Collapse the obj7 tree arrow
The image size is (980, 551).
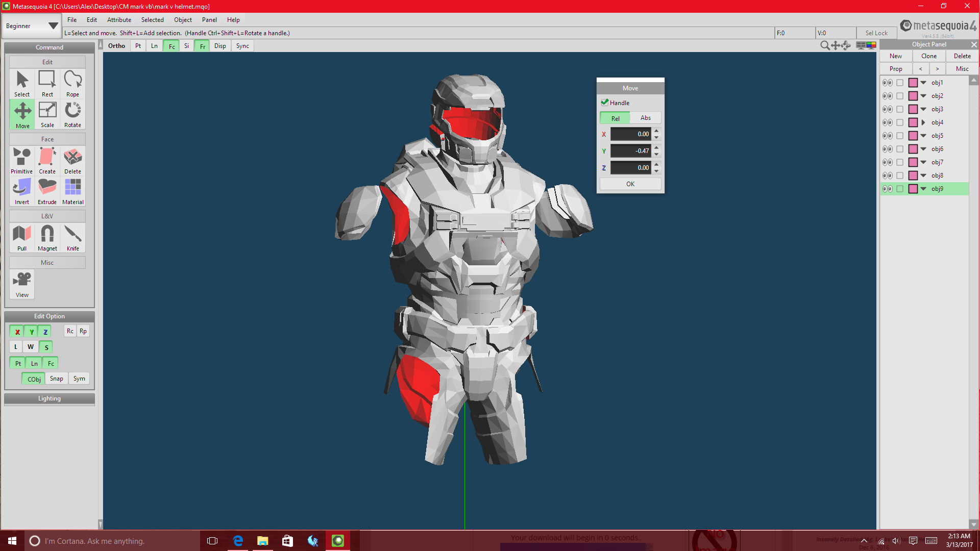pyautogui.click(x=923, y=162)
